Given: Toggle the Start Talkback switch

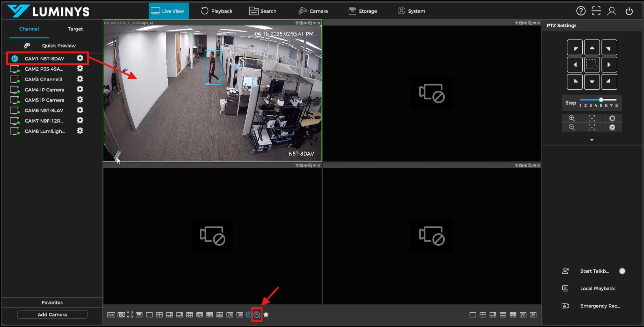Looking at the screenshot, I should [x=622, y=271].
